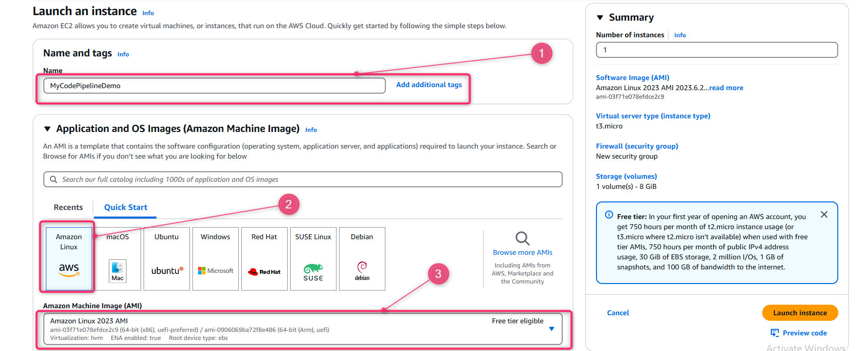Click the ENA enabled: true text
The image size is (868, 351).
tap(136, 338)
